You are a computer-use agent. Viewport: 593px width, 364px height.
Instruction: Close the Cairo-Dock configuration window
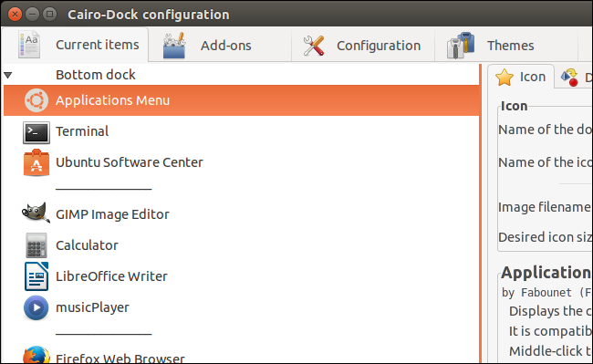coord(15,15)
